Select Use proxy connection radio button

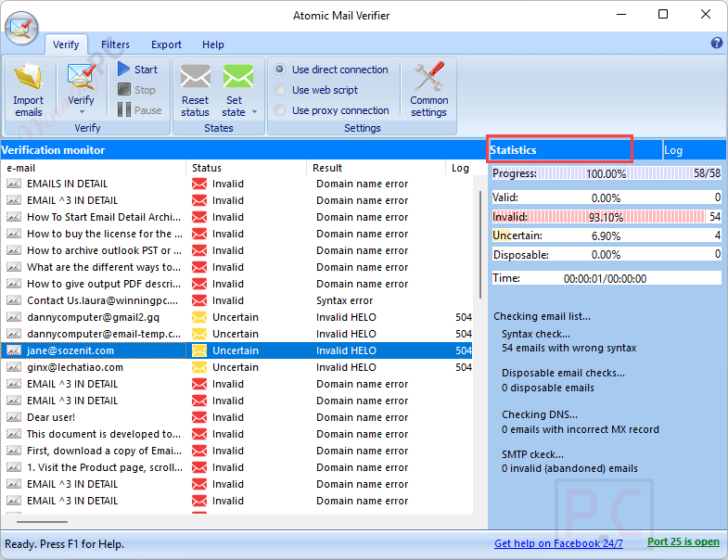279,110
